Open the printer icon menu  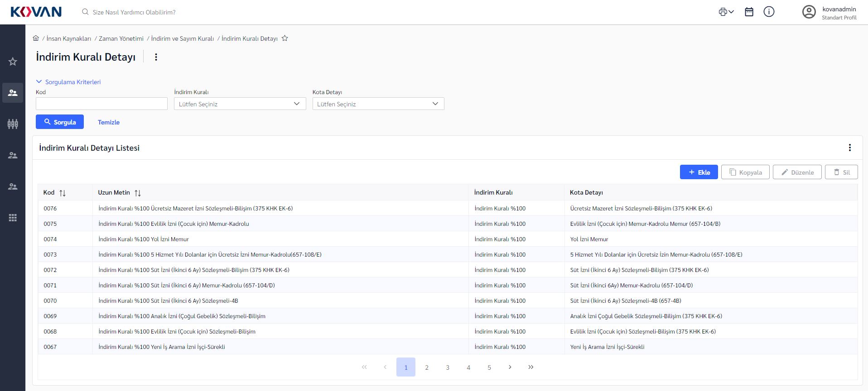(x=726, y=12)
